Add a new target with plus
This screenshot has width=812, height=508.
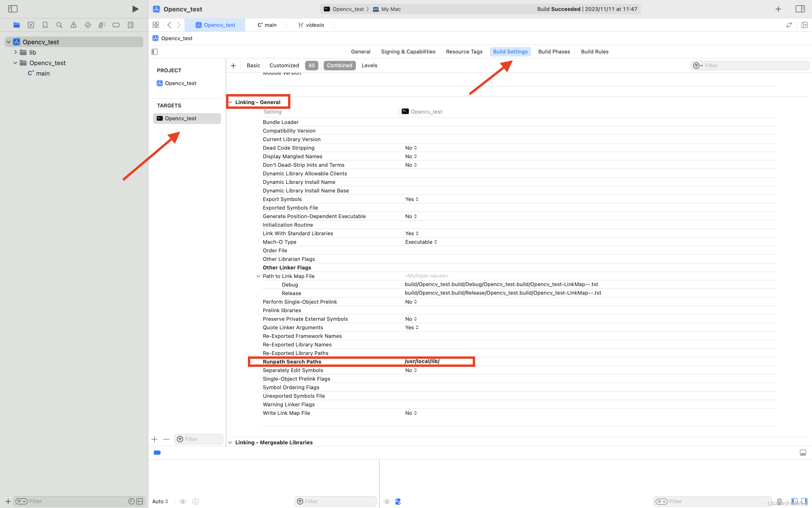(x=154, y=439)
